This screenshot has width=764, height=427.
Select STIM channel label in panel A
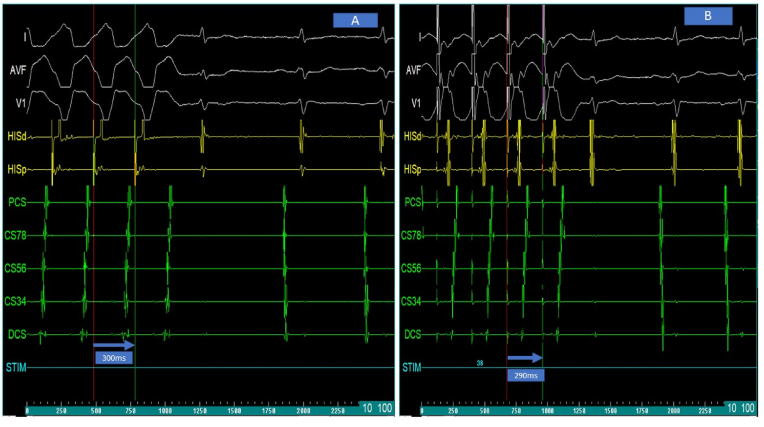point(16,367)
